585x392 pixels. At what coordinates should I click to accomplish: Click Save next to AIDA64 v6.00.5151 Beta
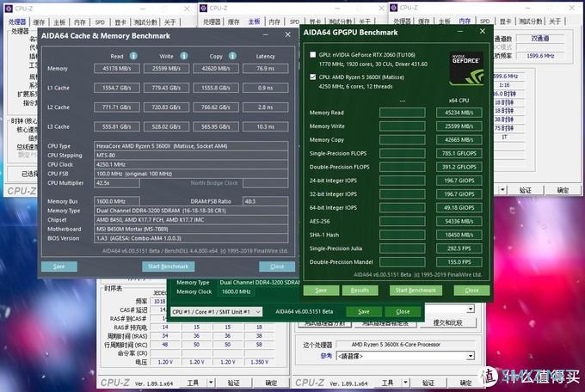coord(364,312)
